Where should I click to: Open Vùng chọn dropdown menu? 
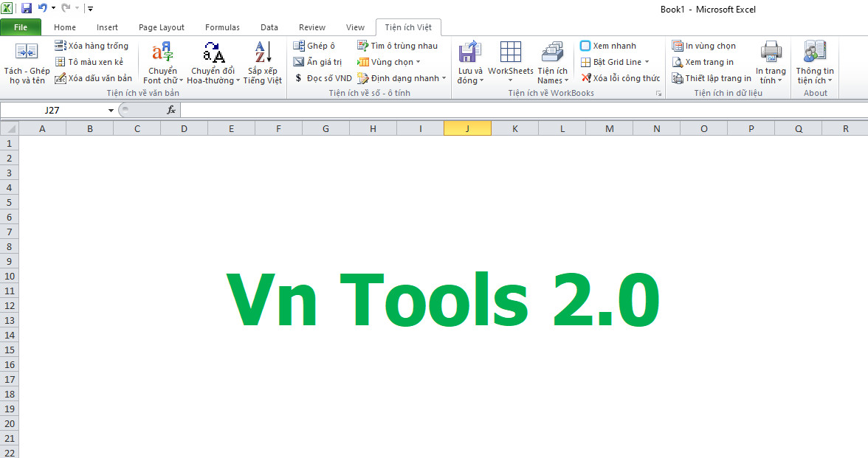point(418,63)
